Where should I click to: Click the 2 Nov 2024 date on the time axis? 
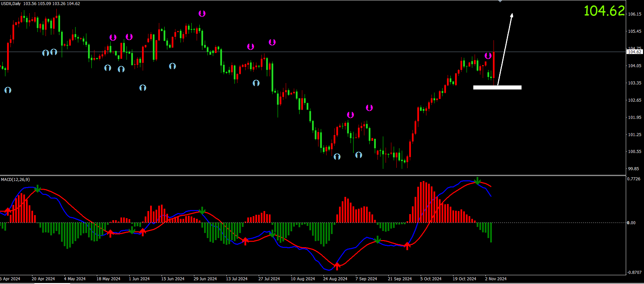click(x=496, y=279)
